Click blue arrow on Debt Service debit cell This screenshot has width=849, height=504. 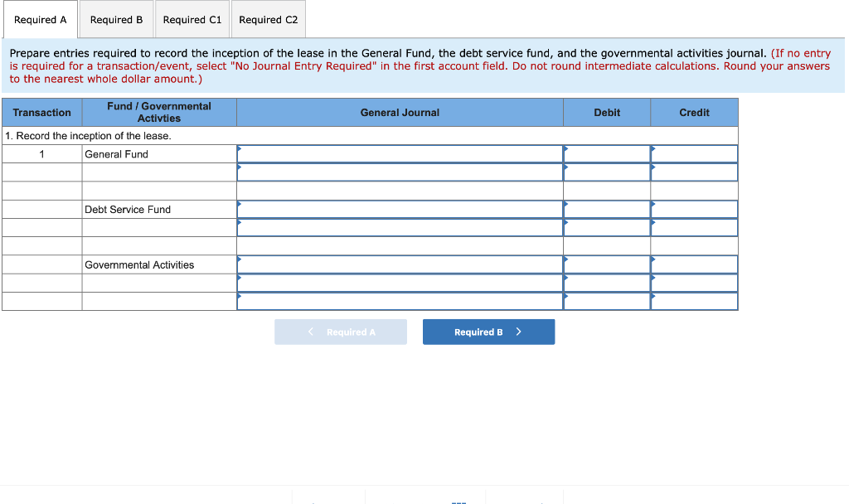click(x=566, y=208)
